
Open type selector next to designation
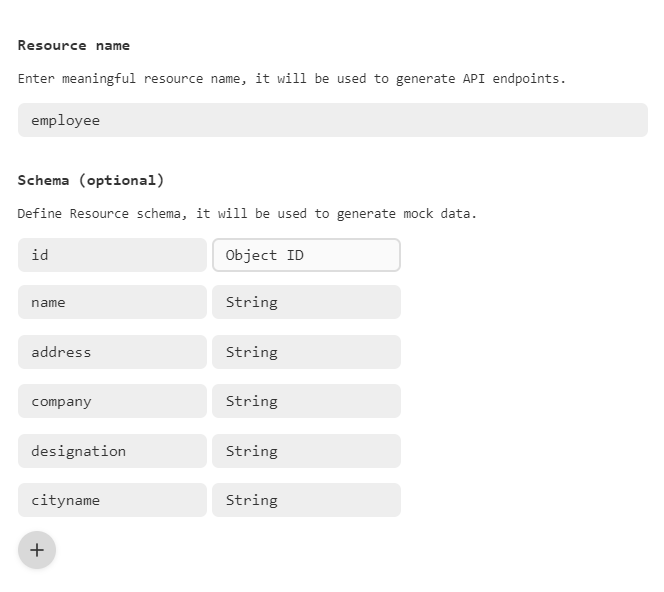(x=306, y=451)
